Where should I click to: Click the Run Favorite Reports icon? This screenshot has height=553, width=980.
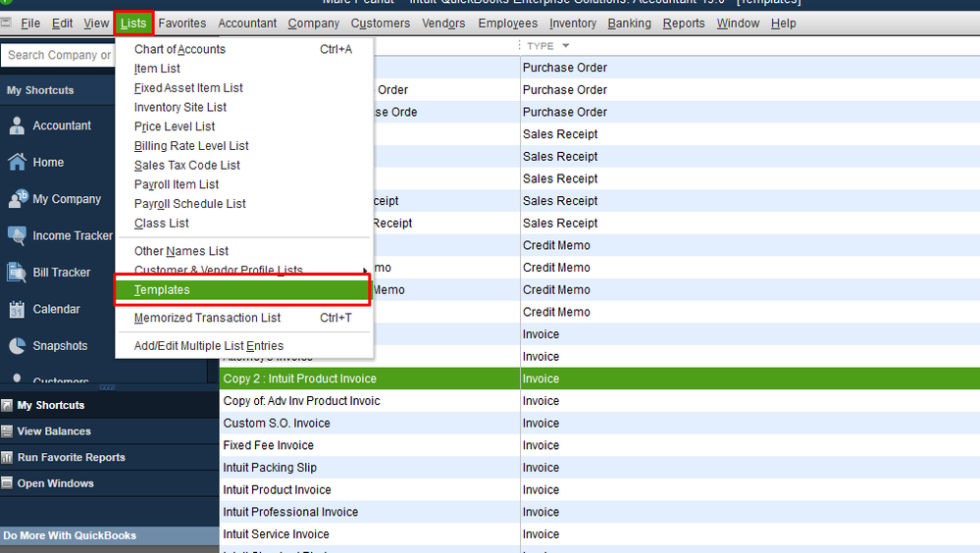tap(7, 457)
